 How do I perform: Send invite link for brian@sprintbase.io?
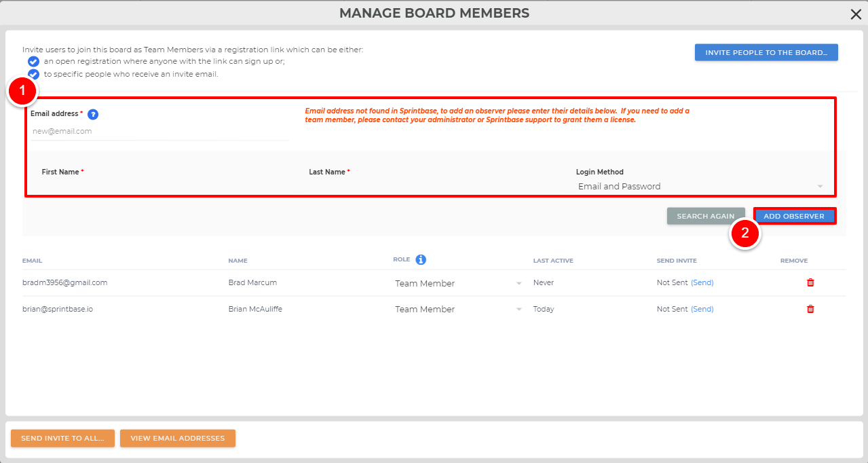(702, 309)
